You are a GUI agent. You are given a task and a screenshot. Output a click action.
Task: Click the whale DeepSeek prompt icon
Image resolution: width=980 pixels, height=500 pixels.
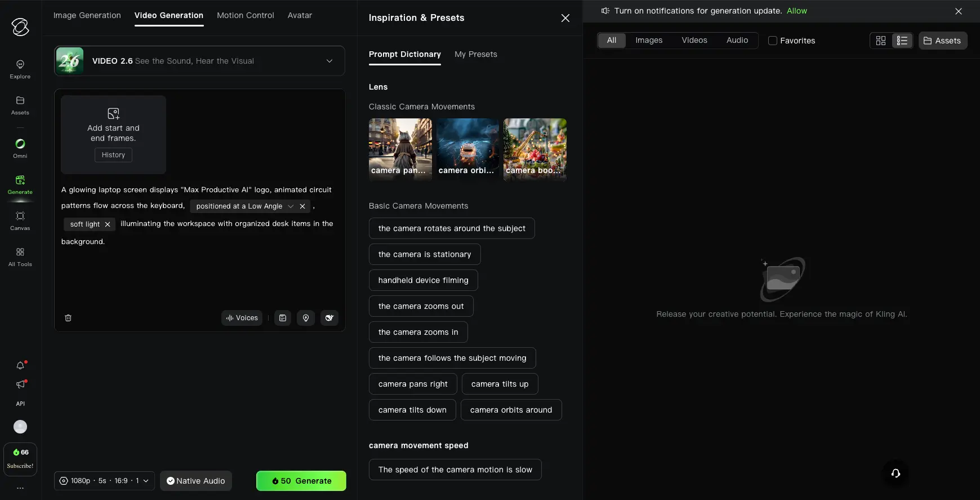(329, 318)
